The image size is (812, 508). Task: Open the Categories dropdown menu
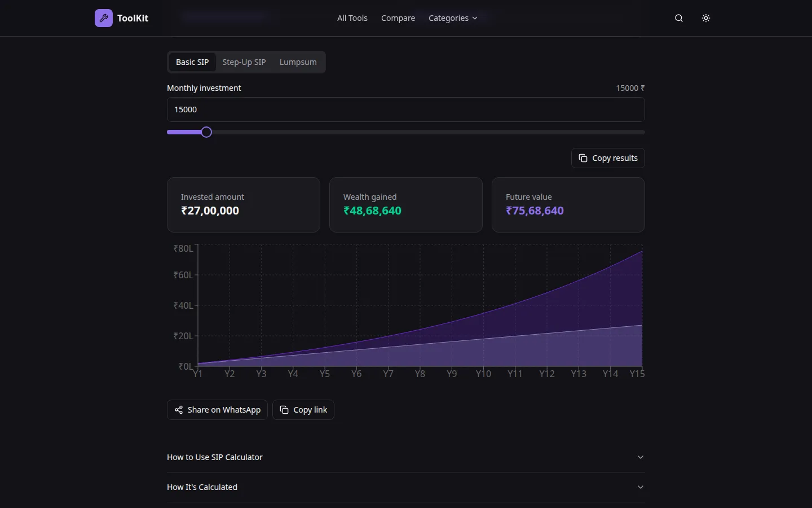453,18
